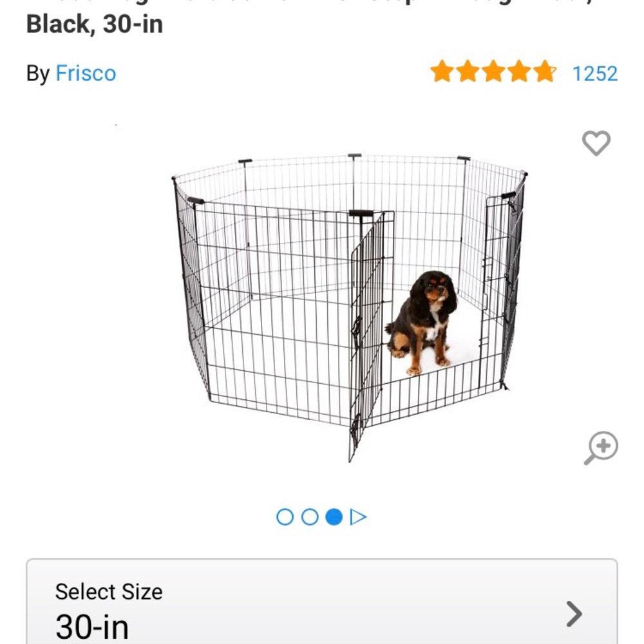Click the heart icon above the product photo
The height and width of the screenshot is (644, 644).
596,143
